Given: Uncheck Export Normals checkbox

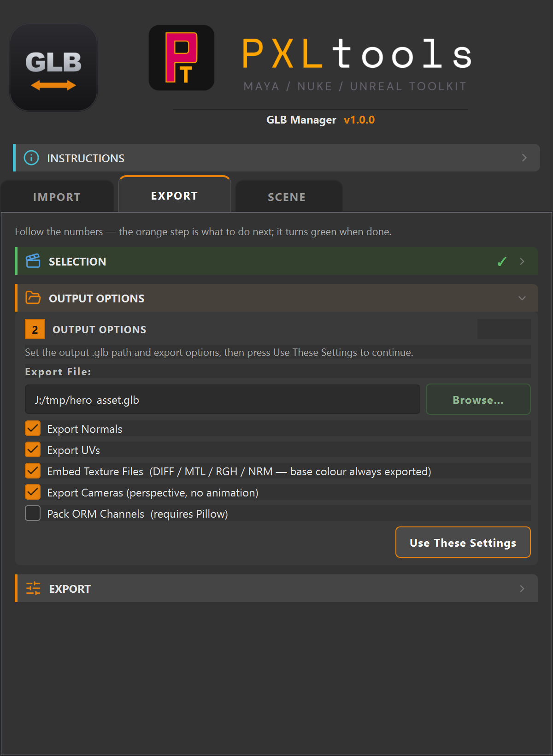Looking at the screenshot, I should [x=33, y=428].
